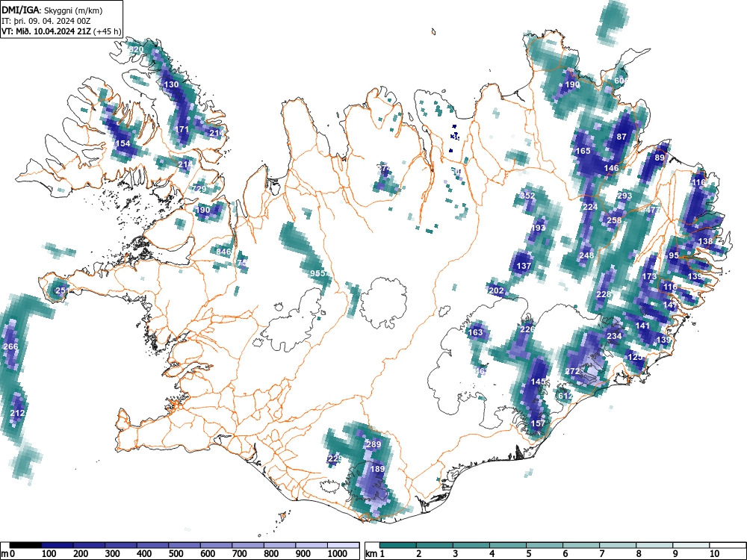The height and width of the screenshot is (560, 747).
Task: Click the visibility value '228' on the map
Action: pyautogui.click(x=604, y=293)
